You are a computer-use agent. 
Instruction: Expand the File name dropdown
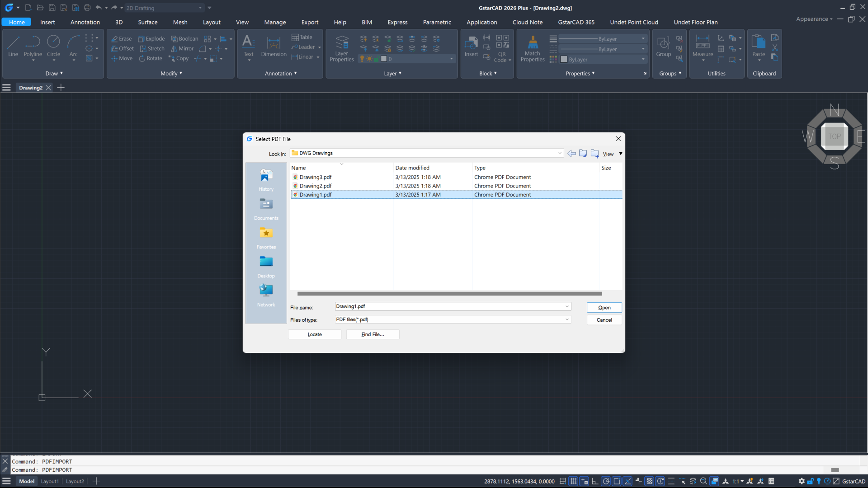click(567, 306)
